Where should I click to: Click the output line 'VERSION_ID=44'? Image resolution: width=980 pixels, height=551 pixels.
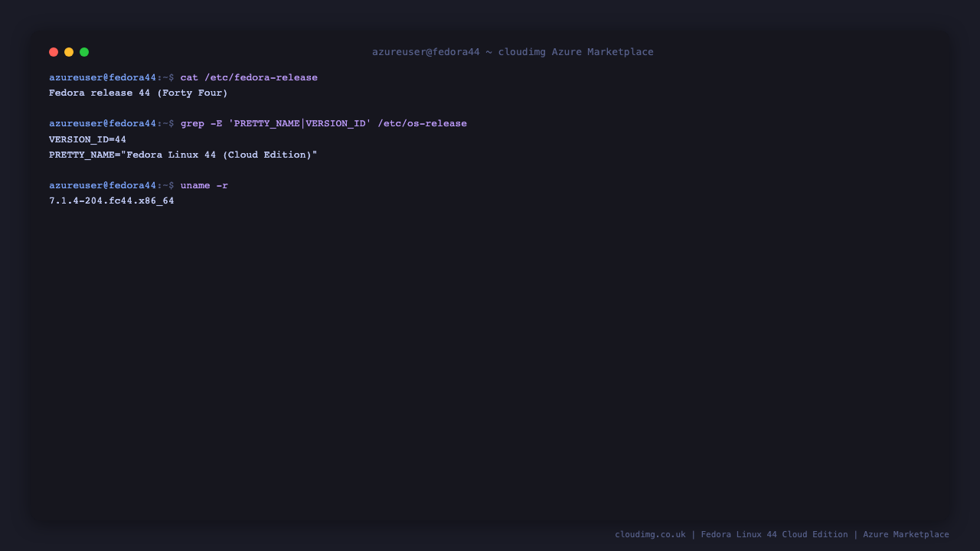(87, 139)
